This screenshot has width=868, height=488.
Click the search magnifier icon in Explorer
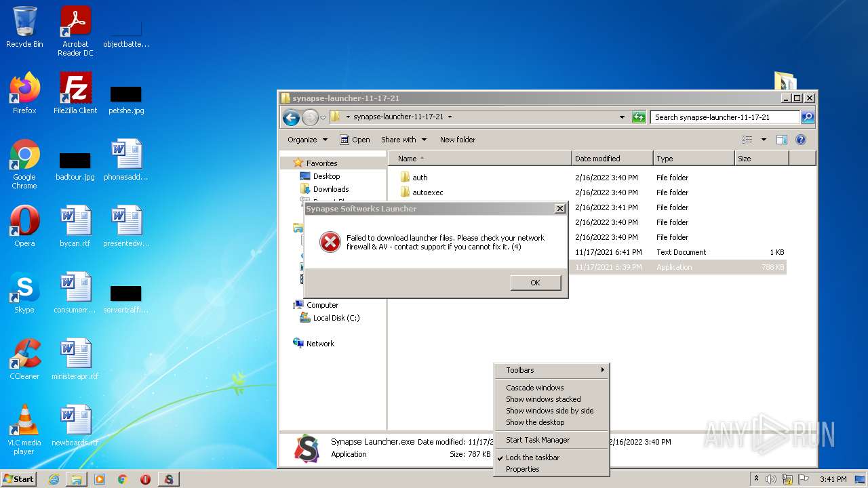pyautogui.click(x=808, y=117)
